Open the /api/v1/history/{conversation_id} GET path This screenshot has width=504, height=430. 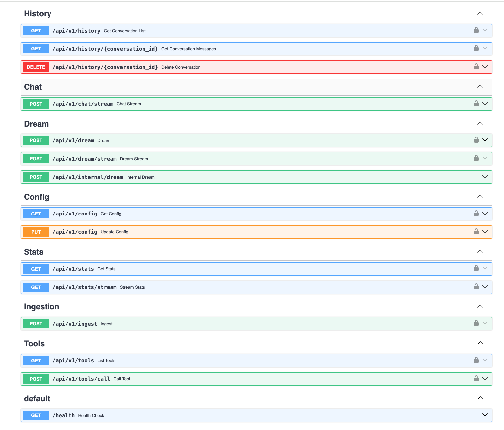[105, 49]
